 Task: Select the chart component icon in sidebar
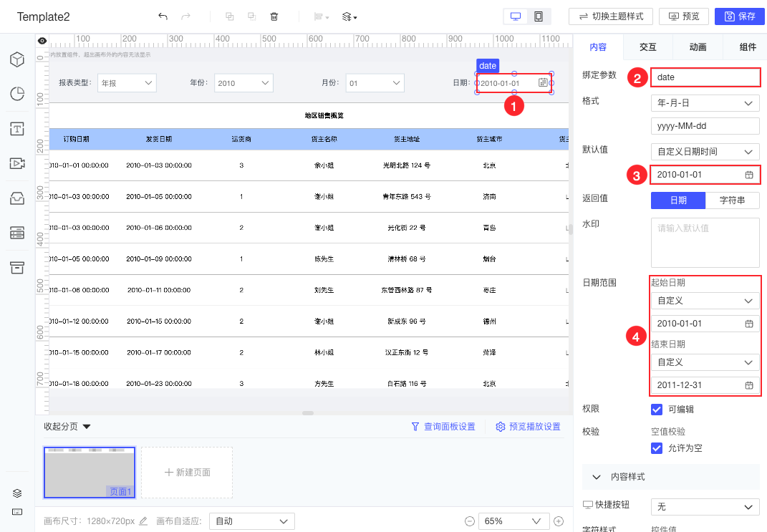click(17, 94)
